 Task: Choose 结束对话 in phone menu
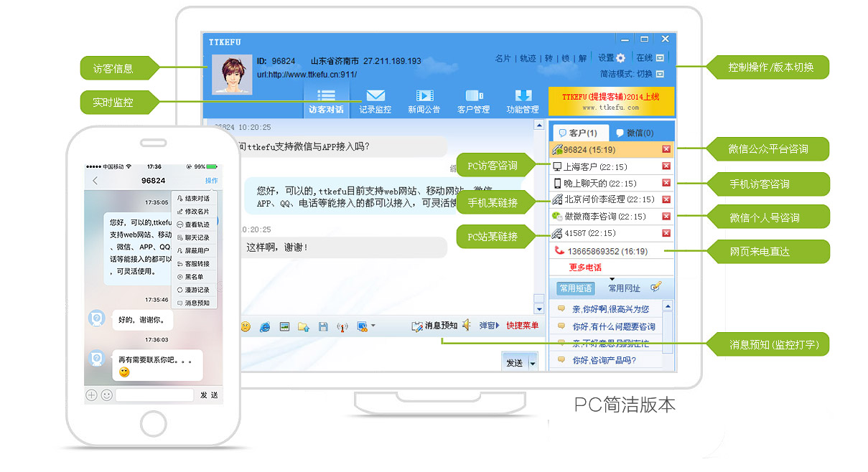(193, 199)
